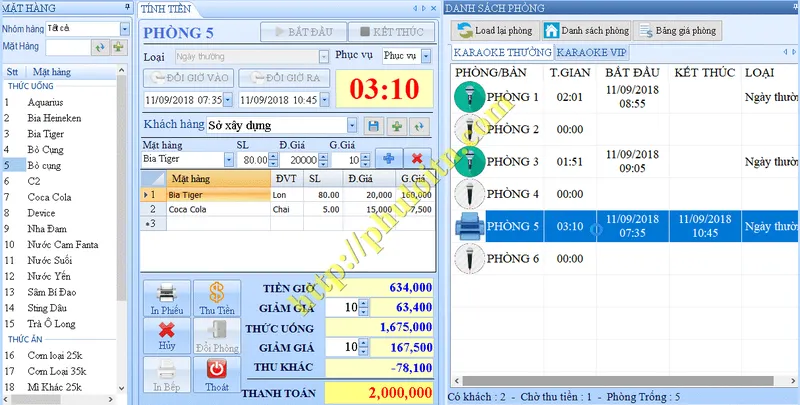Click the ĐỔI GIỜ VÀO button
The image size is (800, 405).
pos(189,78)
